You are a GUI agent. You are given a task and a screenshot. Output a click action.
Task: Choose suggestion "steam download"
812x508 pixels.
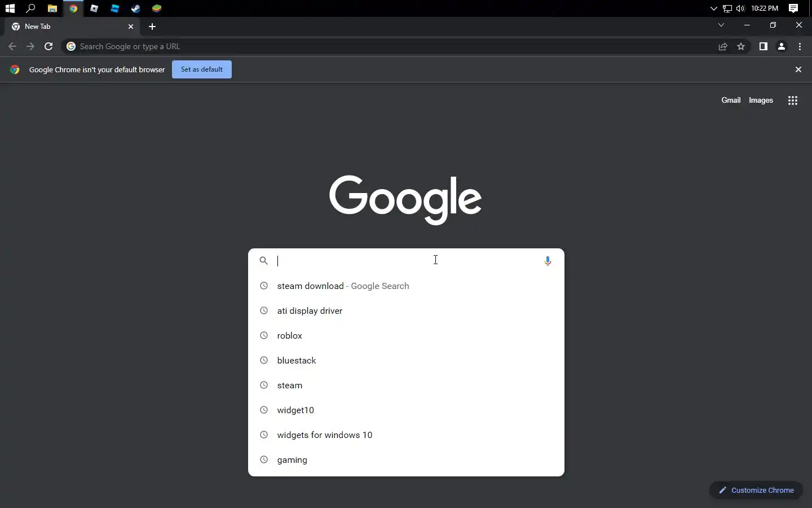(406, 286)
